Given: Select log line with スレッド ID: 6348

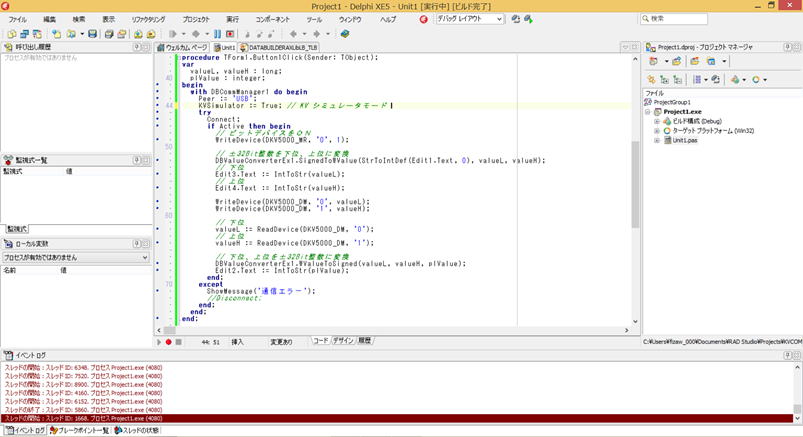Looking at the screenshot, I should click(x=83, y=368).
